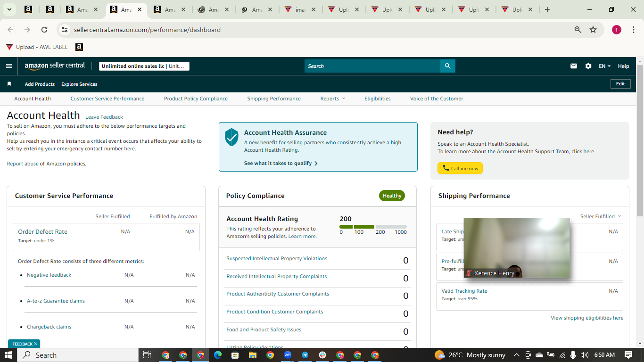Launch Microsoft Edge from the taskbar
644x362 pixels.
[218, 355]
